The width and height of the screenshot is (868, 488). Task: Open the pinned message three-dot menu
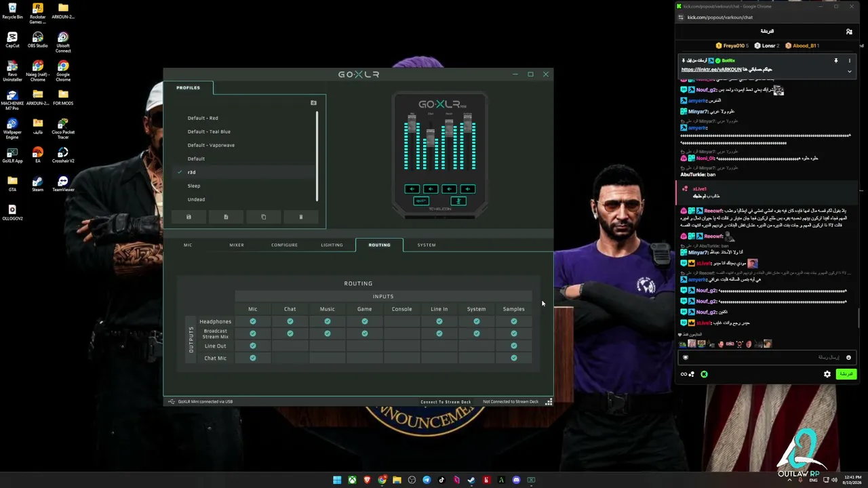849,61
